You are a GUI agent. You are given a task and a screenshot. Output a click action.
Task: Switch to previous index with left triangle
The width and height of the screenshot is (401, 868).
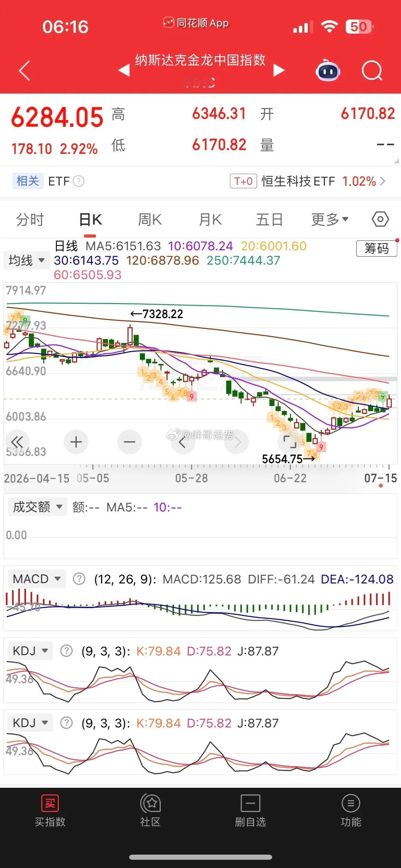click(124, 70)
